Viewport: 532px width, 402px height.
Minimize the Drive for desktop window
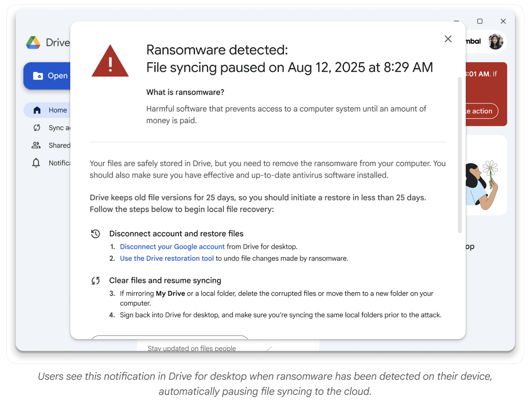coord(456,21)
